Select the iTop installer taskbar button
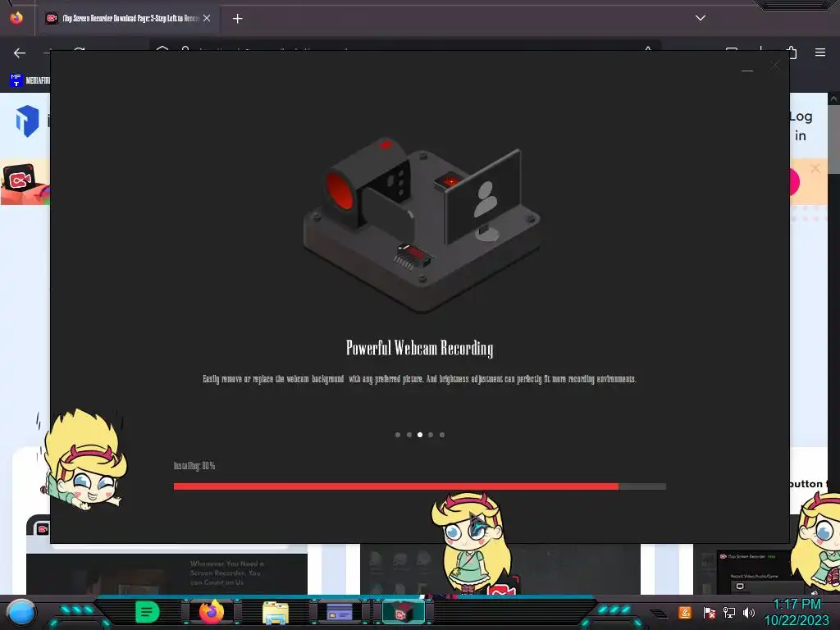The width and height of the screenshot is (840, 630). click(x=404, y=612)
